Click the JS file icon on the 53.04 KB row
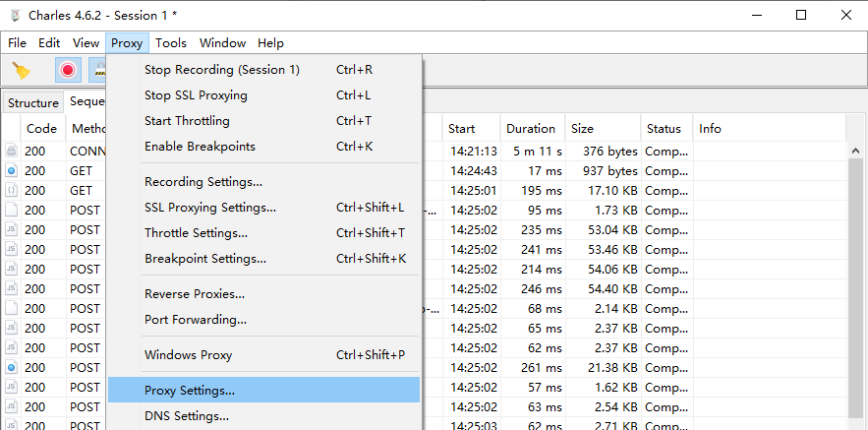868x430 pixels. coord(11,229)
